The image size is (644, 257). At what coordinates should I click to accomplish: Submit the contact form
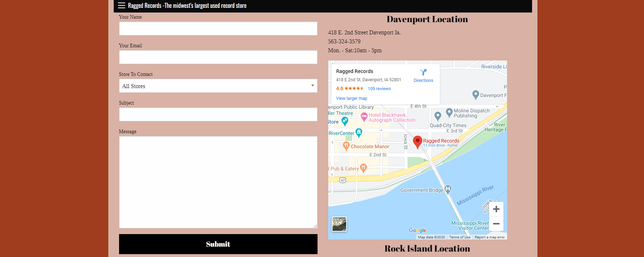pyautogui.click(x=218, y=244)
